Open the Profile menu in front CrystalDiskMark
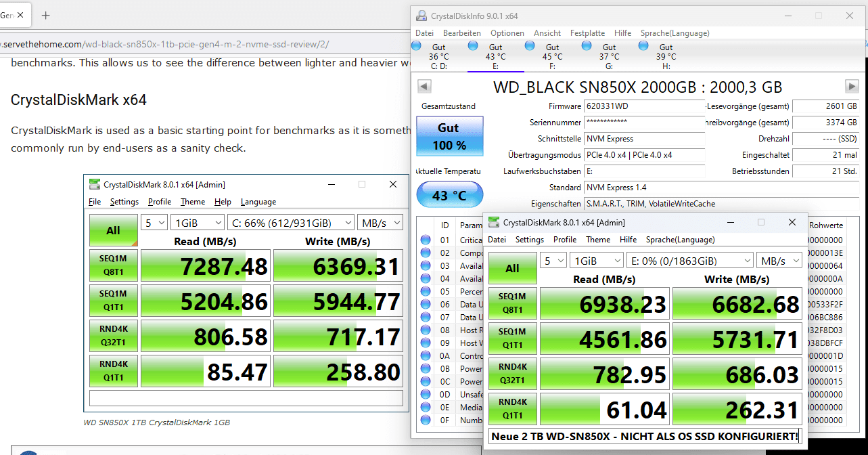Viewport: 868px width, 455px height. point(565,240)
